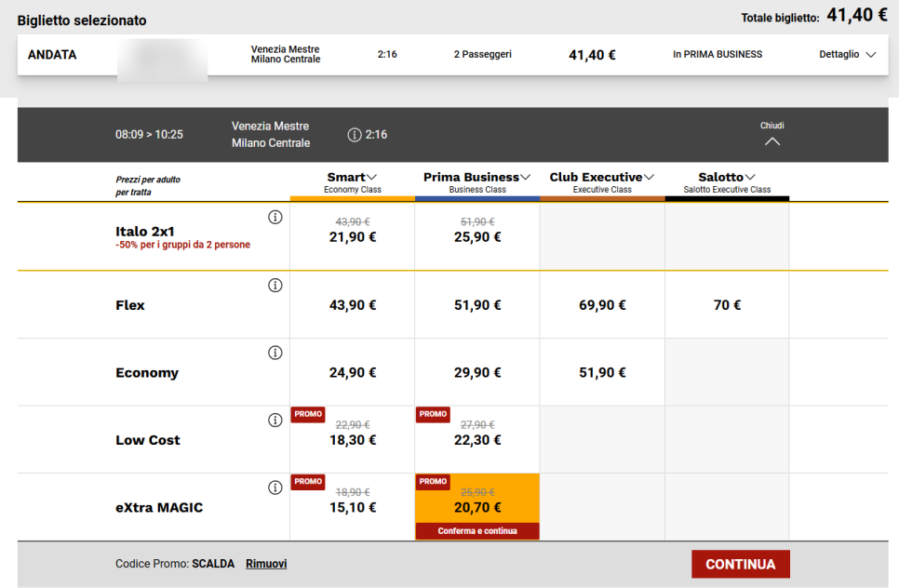Click the SCALDA promo code text
The width and height of the screenshot is (899, 588).
point(213,564)
